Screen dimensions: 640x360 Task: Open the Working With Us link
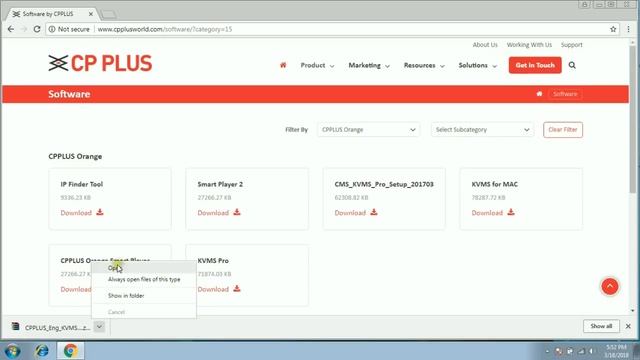pyautogui.click(x=529, y=45)
